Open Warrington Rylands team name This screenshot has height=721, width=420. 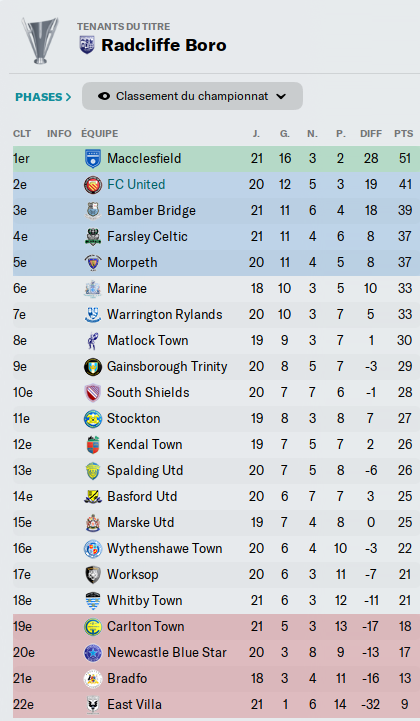(165, 315)
